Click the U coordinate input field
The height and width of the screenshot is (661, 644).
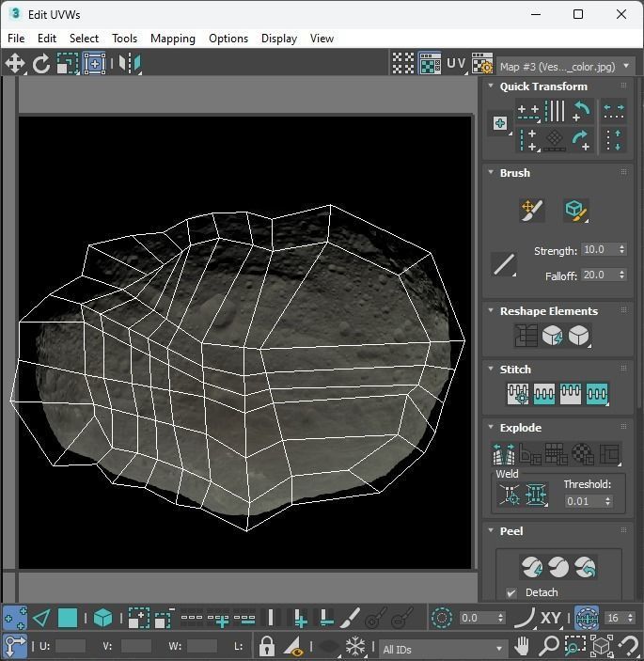pos(71,646)
